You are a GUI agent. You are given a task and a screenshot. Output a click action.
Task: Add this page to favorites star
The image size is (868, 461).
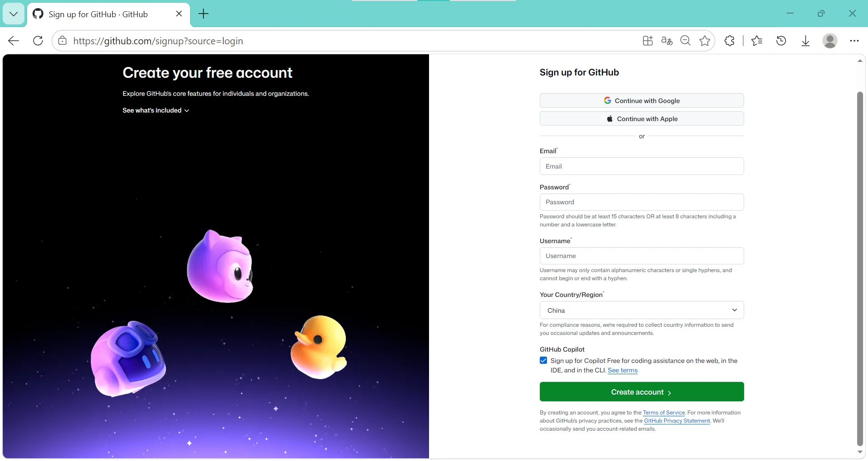(x=704, y=41)
